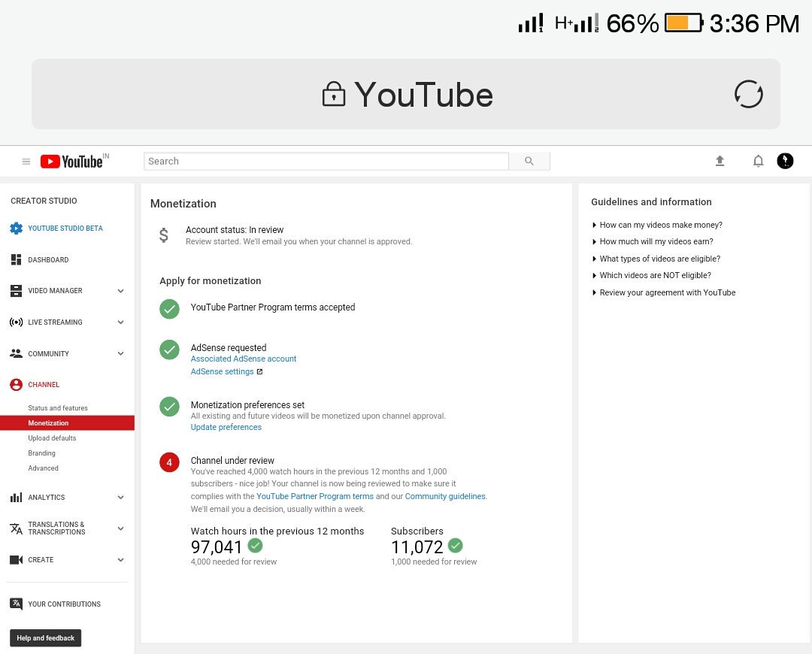This screenshot has width=812, height=654.
Task: Click green checkmark beside AdSense requested
Action: click(x=169, y=350)
